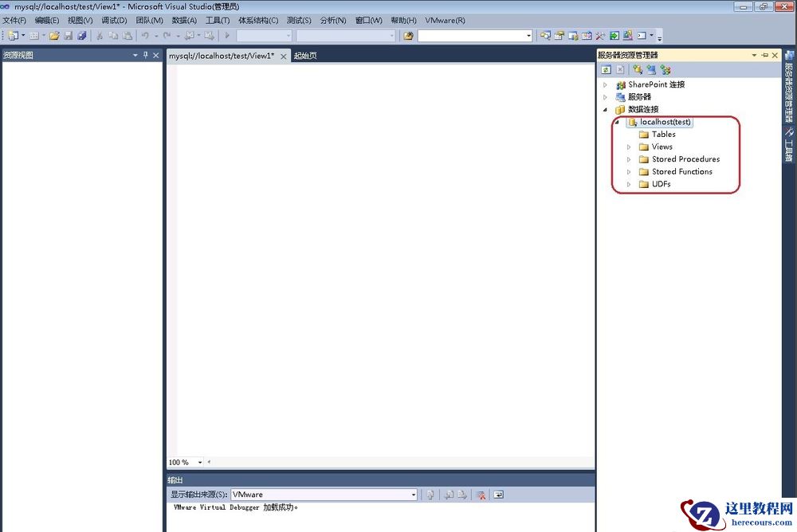797x532 pixels.
Task: Open the 帮助(H) menu
Action: pos(403,21)
